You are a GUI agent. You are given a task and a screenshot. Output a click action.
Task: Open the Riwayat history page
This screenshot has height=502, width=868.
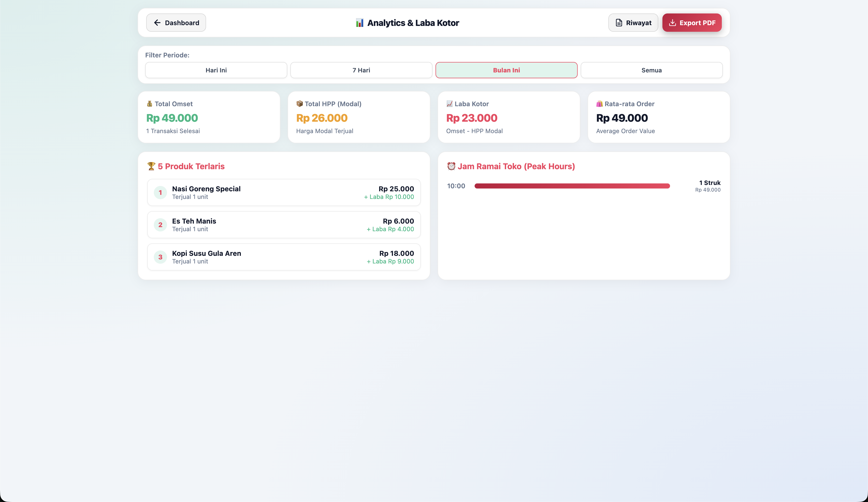633,23
